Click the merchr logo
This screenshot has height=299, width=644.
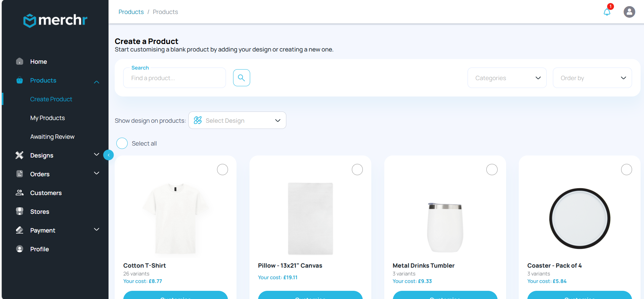click(55, 20)
